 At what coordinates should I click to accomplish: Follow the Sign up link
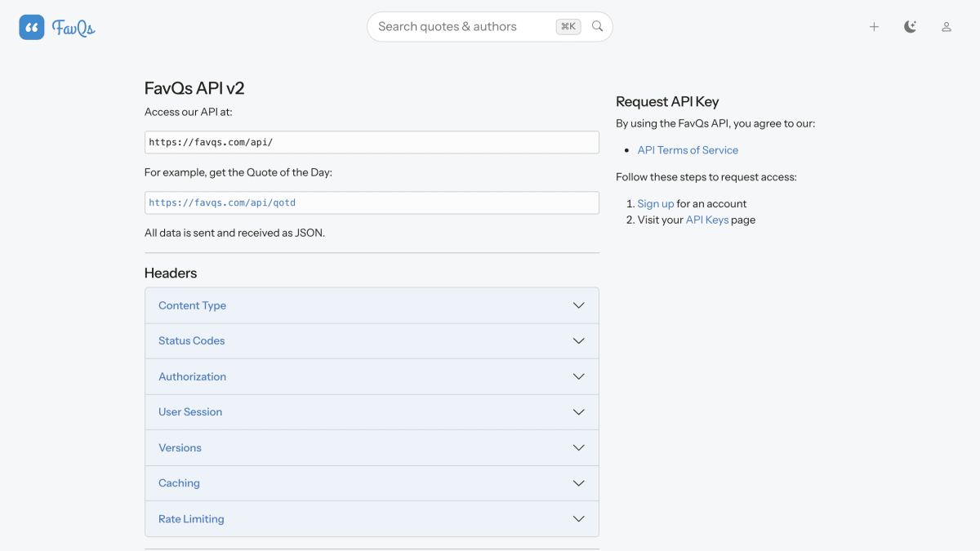(x=656, y=204)
